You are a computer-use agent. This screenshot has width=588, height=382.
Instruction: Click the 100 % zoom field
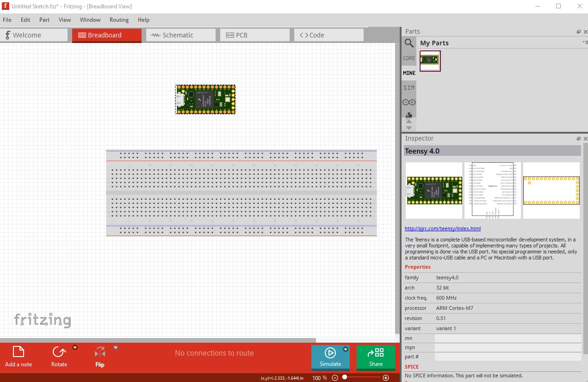(x=319, y=378)
